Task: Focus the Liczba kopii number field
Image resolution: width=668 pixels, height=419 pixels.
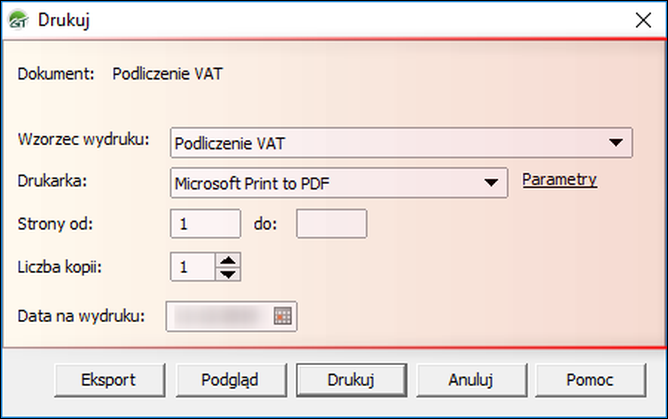Action: point(192,267)
